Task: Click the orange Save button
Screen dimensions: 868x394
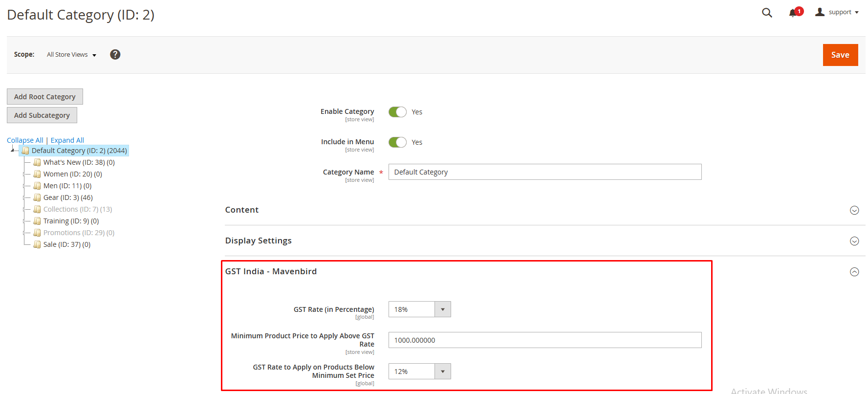Action: tap(840, 55)
